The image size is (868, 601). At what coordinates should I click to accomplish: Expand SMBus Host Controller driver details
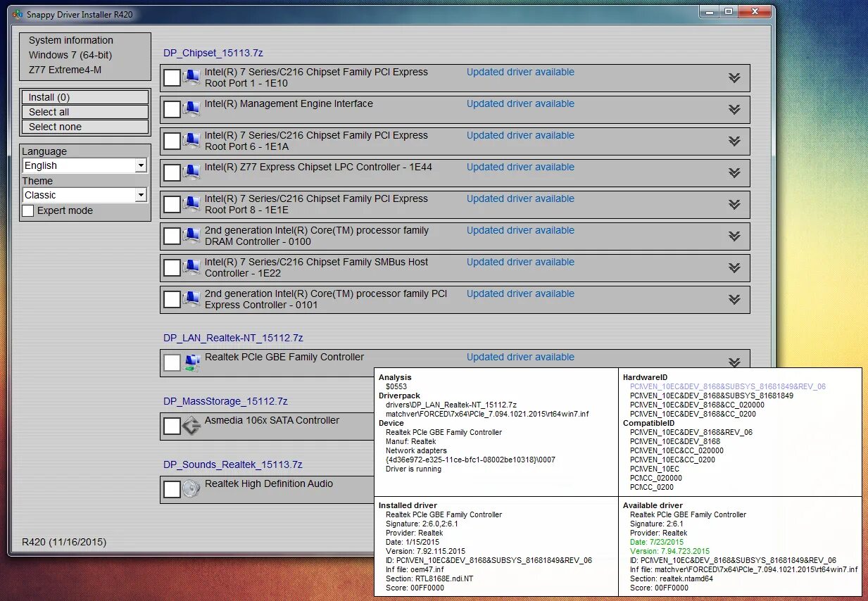(x=734, y=267)
